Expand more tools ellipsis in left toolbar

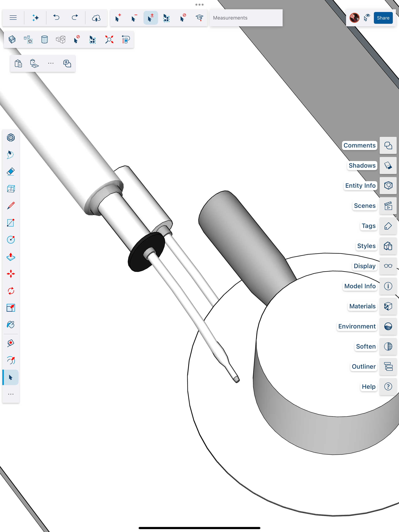pyautogui.click(x=11, y=394)
